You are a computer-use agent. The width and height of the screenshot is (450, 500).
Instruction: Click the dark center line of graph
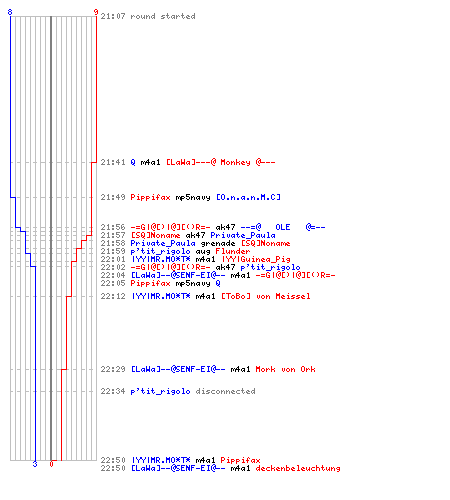tap(51, 238)
